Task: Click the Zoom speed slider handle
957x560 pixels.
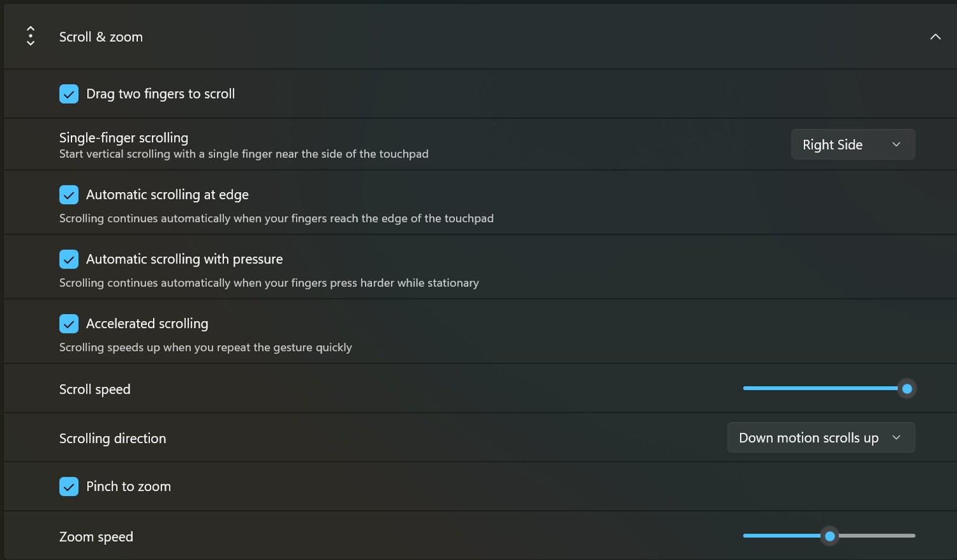Action: pos(829,536)
